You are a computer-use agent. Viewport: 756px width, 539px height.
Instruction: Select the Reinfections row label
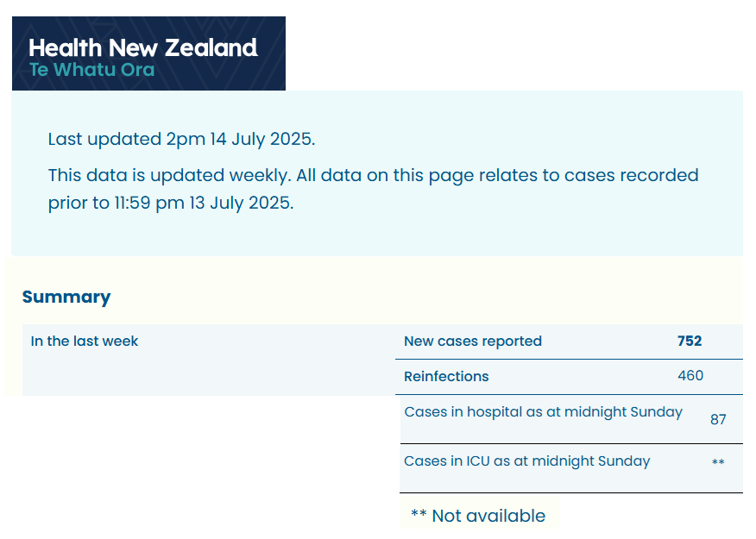(446, 376)
